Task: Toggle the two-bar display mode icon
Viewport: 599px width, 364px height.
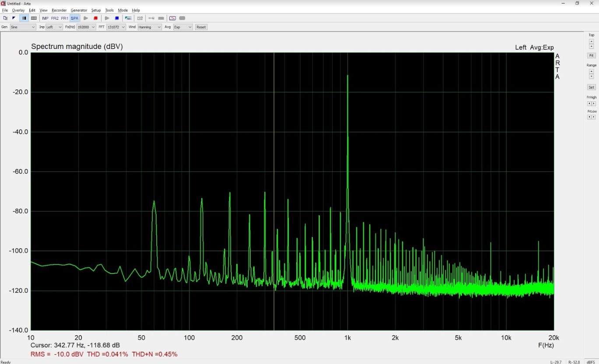Action: click(x=24, y=18)
